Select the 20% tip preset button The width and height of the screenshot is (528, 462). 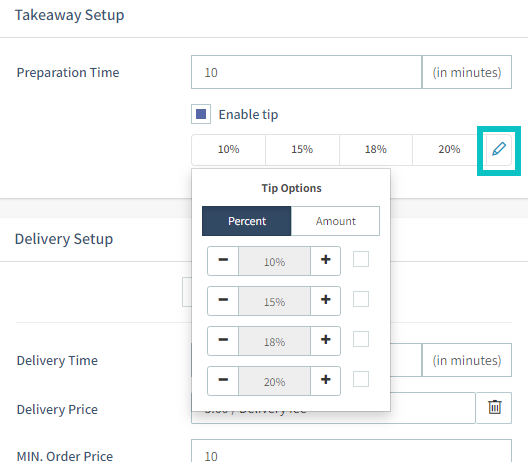point(449,150)
